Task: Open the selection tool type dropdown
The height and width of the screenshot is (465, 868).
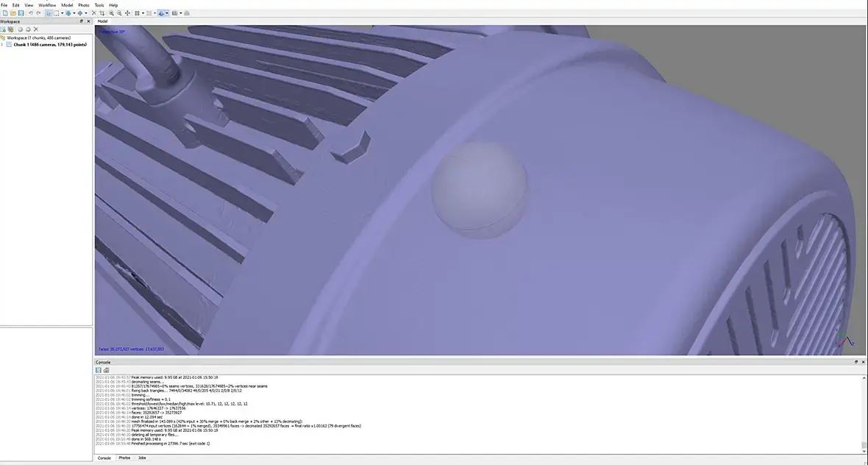Action: [62, 13]
